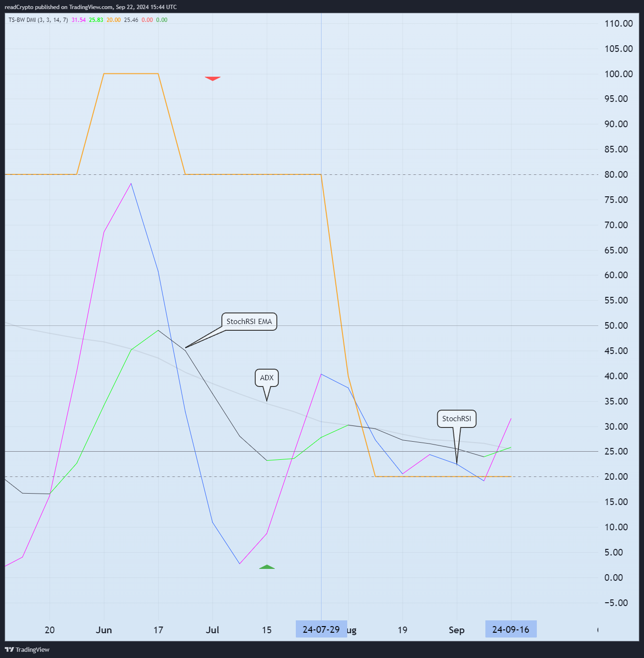Image resolution: width=644 pixels, height=658 pixels.
Task: Click the 24-09-16 date label
Action: tap(511, 629)
